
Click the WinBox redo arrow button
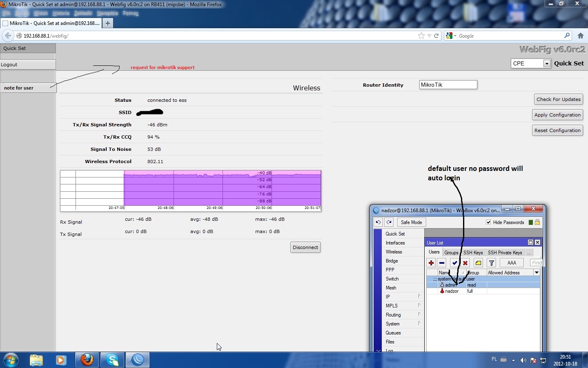389,222
